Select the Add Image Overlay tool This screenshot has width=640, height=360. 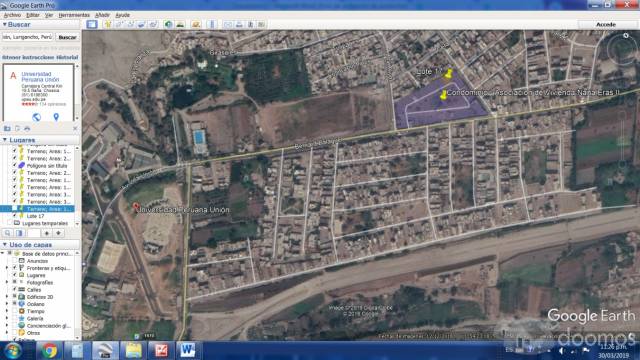(142, 24)
